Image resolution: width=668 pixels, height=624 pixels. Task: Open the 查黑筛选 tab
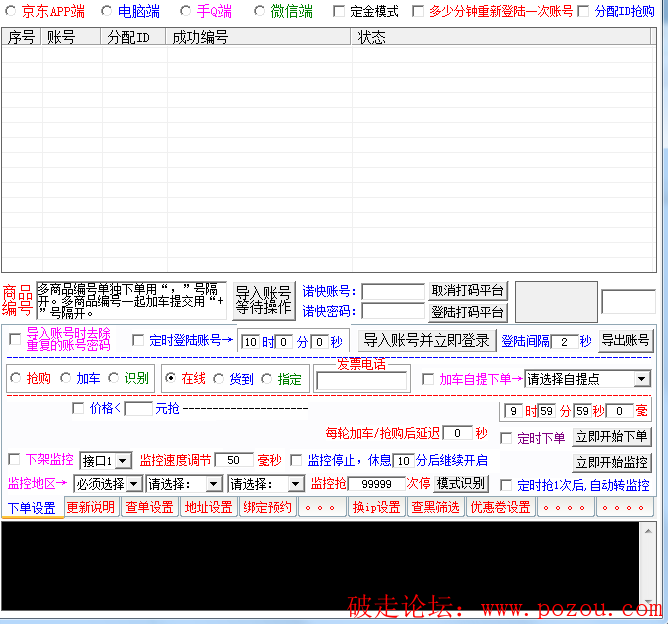tap(435, 507)
